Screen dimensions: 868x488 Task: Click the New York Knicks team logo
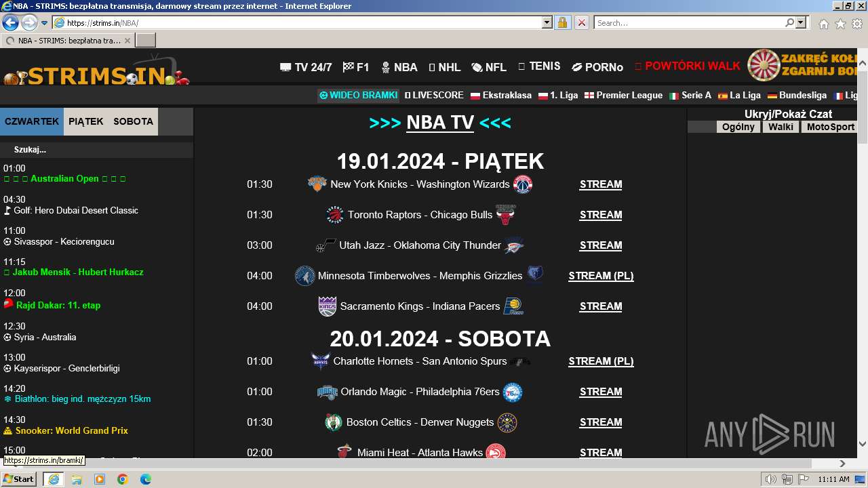(317, 184)
